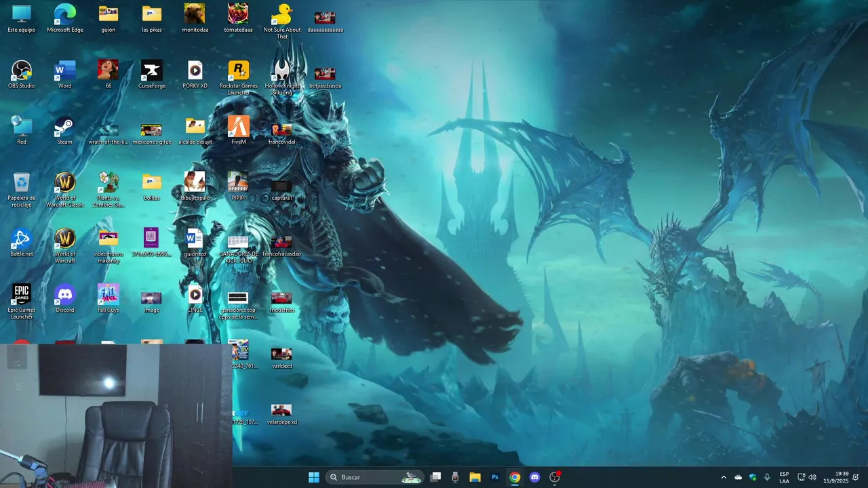The height and width of the screenshot is (488, 868).
Task: Open the video nuevo makanky folder
Action: 108,245
